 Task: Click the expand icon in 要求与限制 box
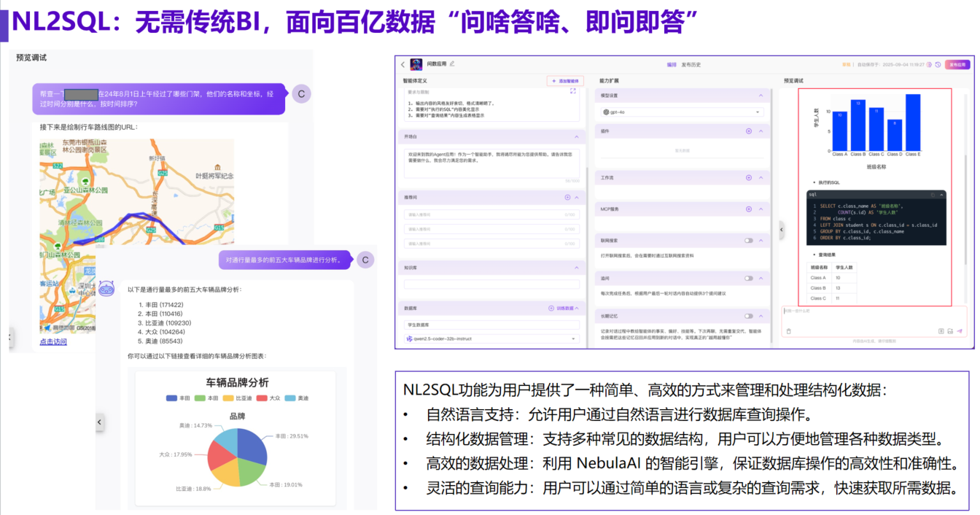pos(572,91)
